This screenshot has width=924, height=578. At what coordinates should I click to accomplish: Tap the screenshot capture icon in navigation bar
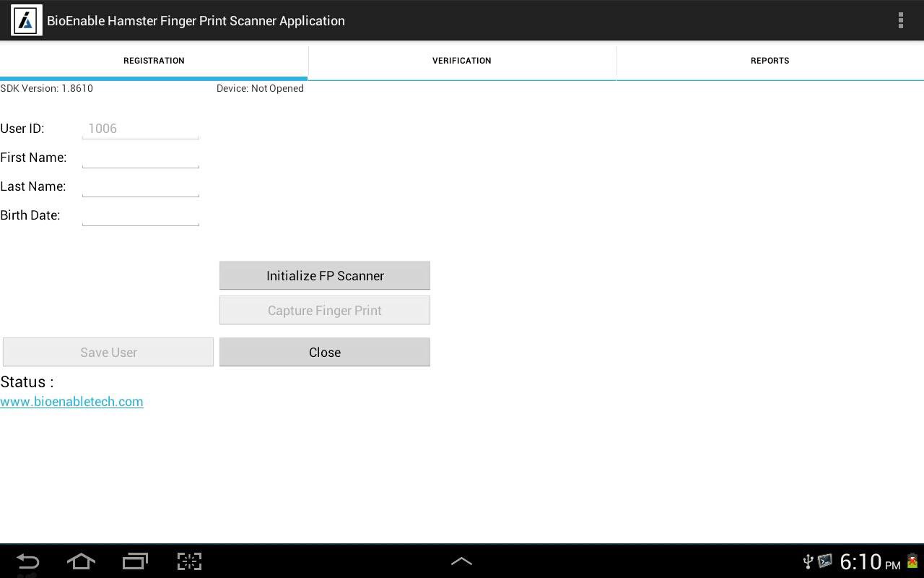[189, 561]
